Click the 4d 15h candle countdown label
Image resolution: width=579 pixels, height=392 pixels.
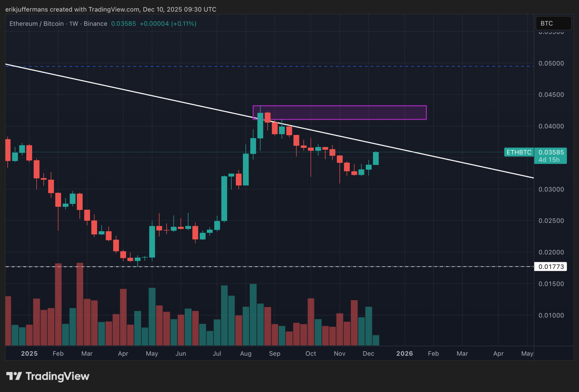coord(549,160)
